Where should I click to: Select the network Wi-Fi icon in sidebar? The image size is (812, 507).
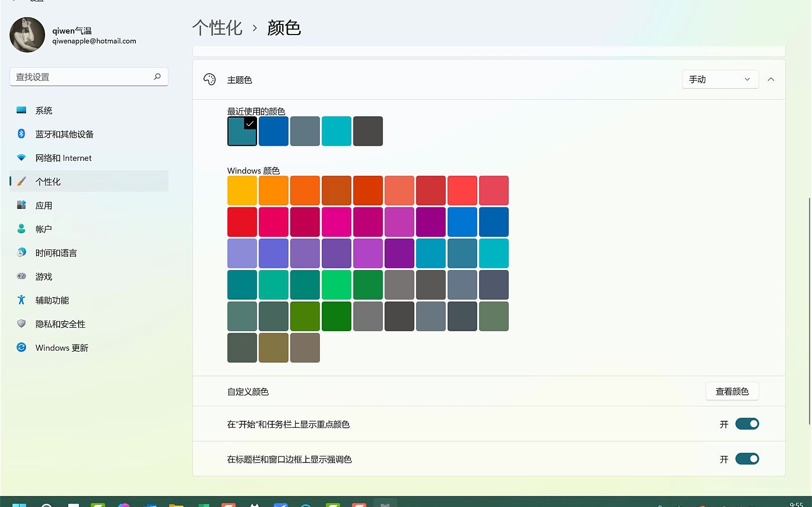[21, 157]
